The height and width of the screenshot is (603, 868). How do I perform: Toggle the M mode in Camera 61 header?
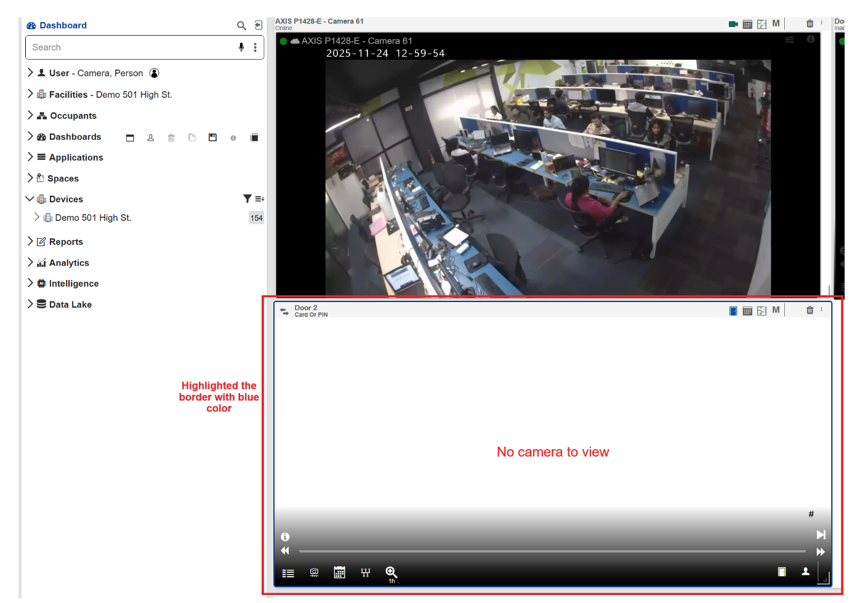[x=776, y=23]
